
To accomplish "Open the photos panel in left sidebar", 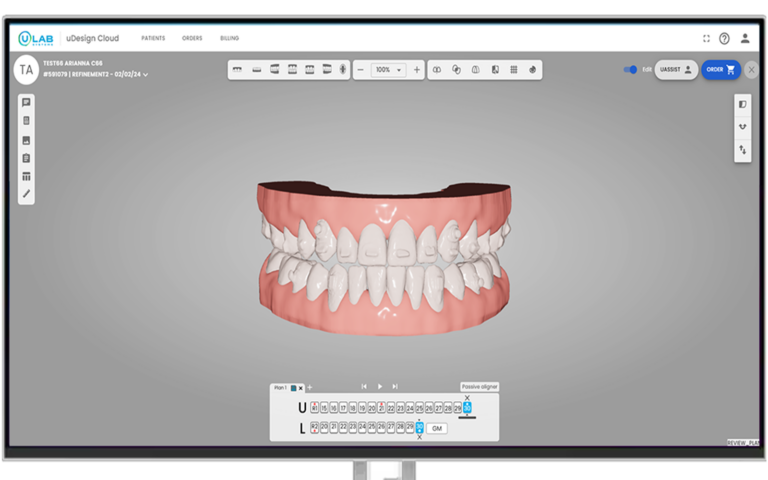I will (26, 140).
